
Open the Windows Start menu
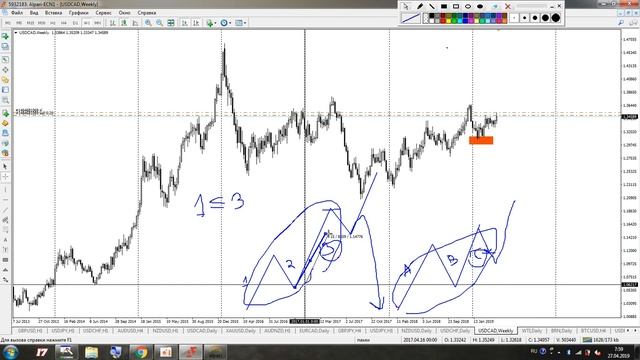(x=10, y=352)
